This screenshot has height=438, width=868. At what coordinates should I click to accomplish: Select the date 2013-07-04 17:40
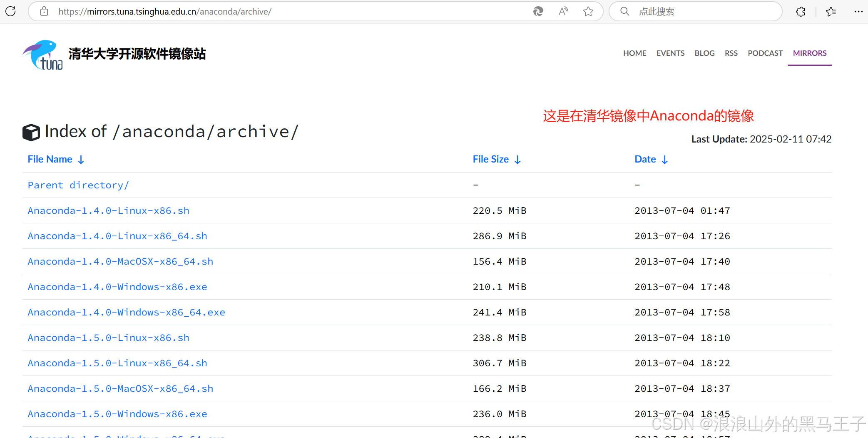click(x=682, y=261)
